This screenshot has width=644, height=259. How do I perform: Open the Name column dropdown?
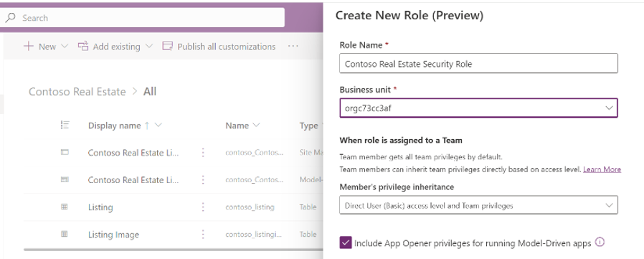click(256, 126)
